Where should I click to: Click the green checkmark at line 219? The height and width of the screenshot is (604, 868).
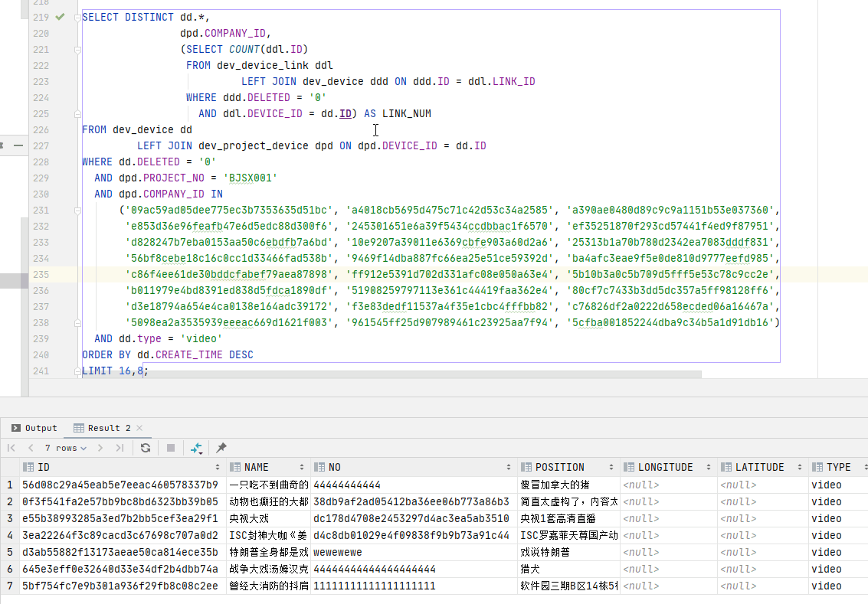pyautogui.click(x=60, y=17)
